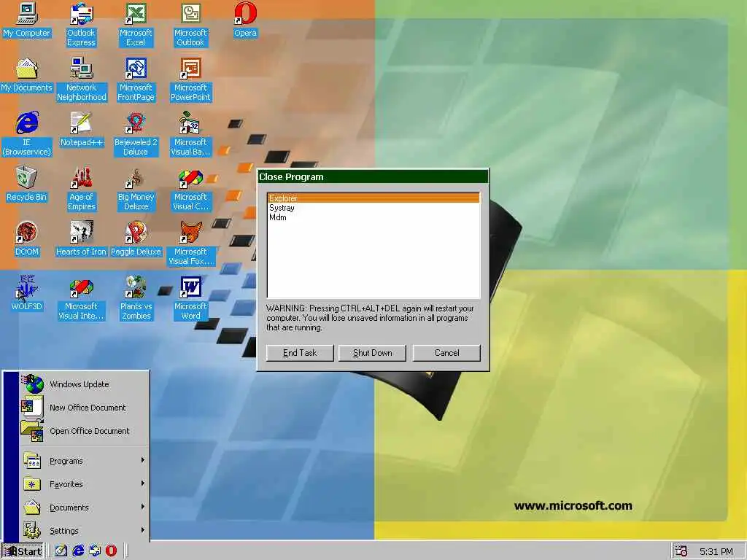Click the Start button
This screenshot has height=560, width=747.
(22, 551)
